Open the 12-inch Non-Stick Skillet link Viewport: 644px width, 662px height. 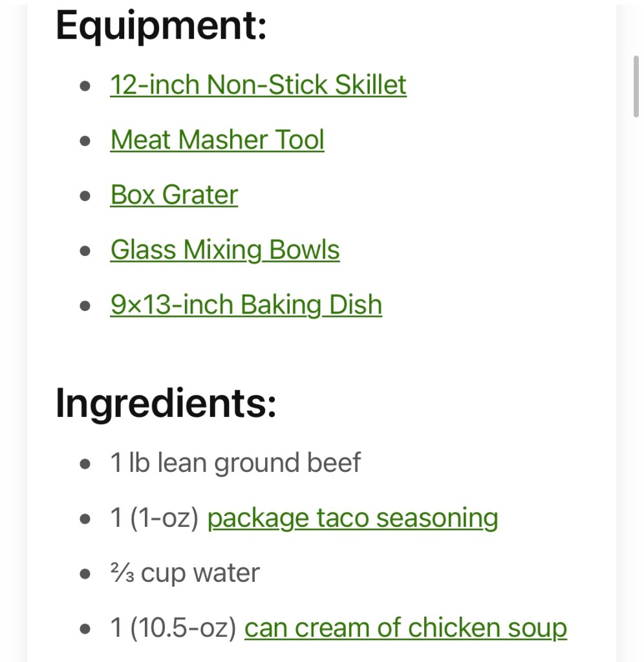258,85
